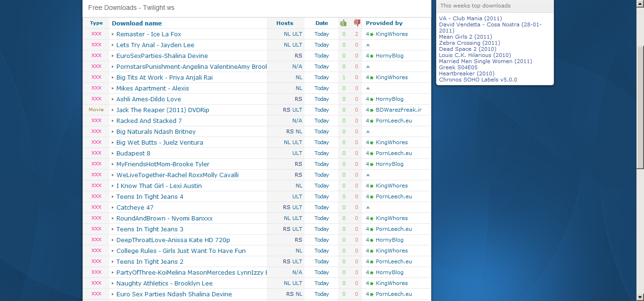Click the up-arrow icon in Mikes Apartment row
This screenshot has height=301, width=644.
[368, 88]
